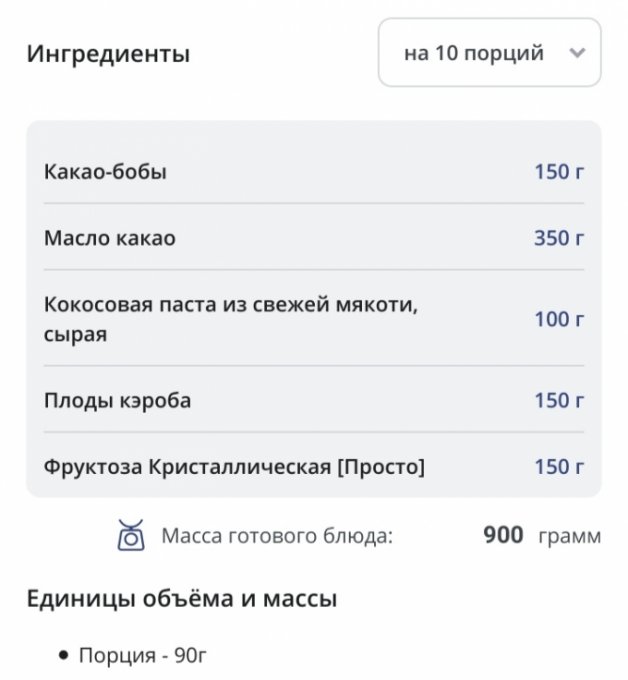Click the 350 г amount for Масло какао

pos(559,238)
